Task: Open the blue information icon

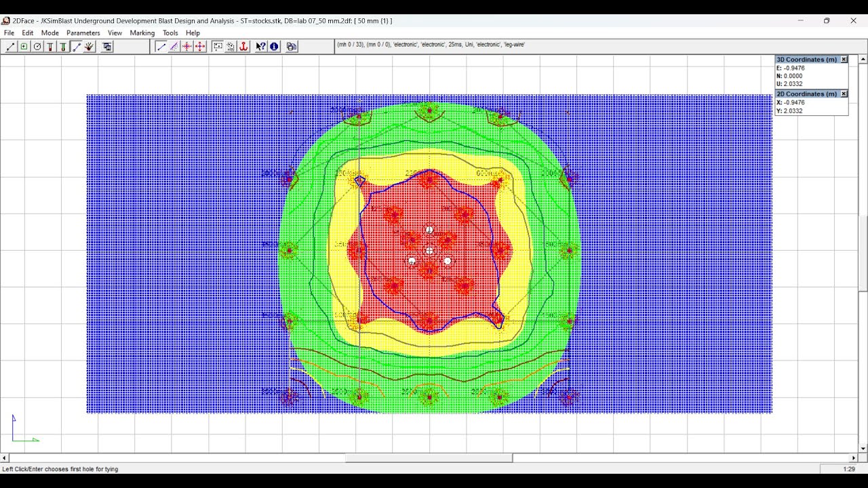Action: [x=274, y=47]
